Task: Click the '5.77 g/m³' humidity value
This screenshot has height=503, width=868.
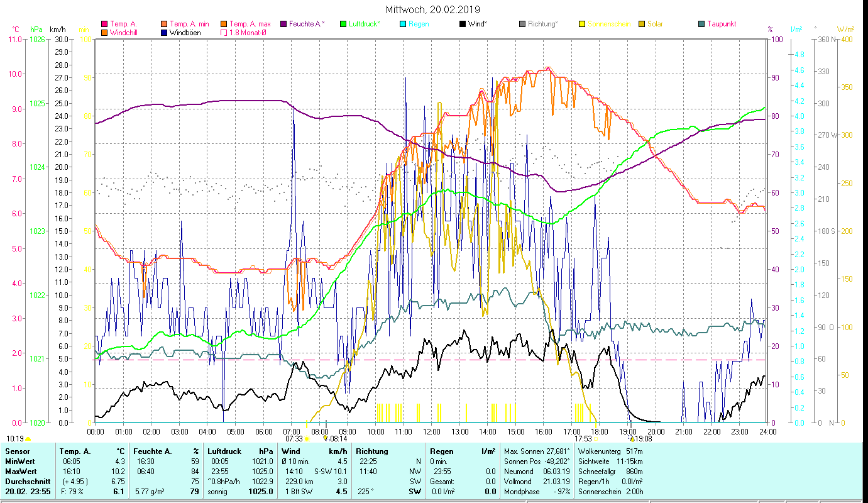Action: (x=150, y=492)
